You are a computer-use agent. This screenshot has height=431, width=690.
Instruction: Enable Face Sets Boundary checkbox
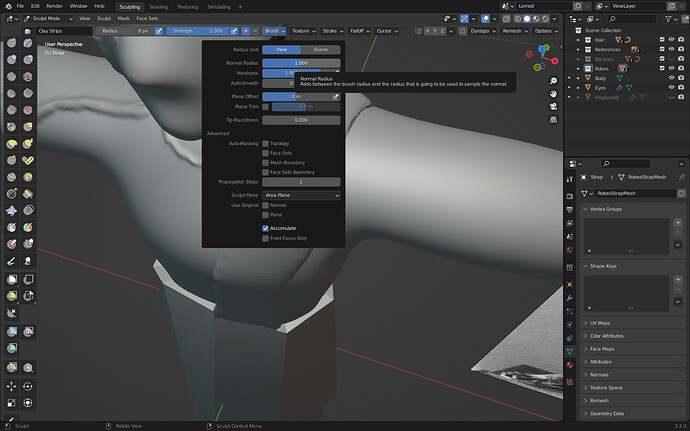pos(265,172)
